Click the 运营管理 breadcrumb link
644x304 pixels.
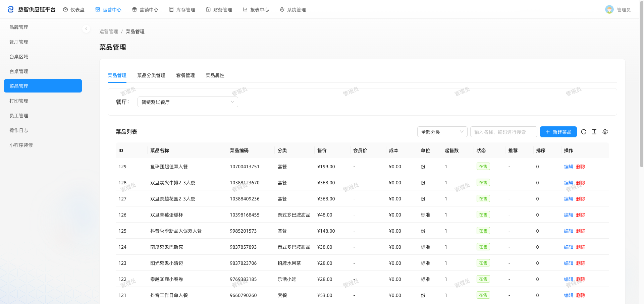click(x=109, y=32)
